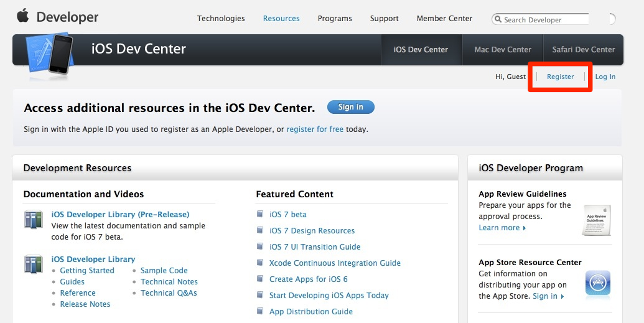Image resolution: width=644 pixels, height=323 pixels.
Task: Click the large iOS Dev Center banner title
Action: pyautogui.click(x=138, y=49)
